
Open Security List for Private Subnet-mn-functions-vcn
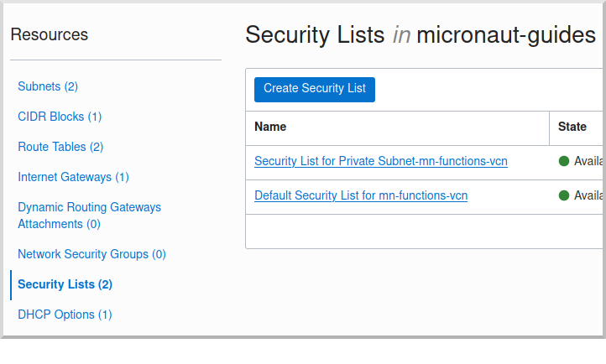pos(381,161)
